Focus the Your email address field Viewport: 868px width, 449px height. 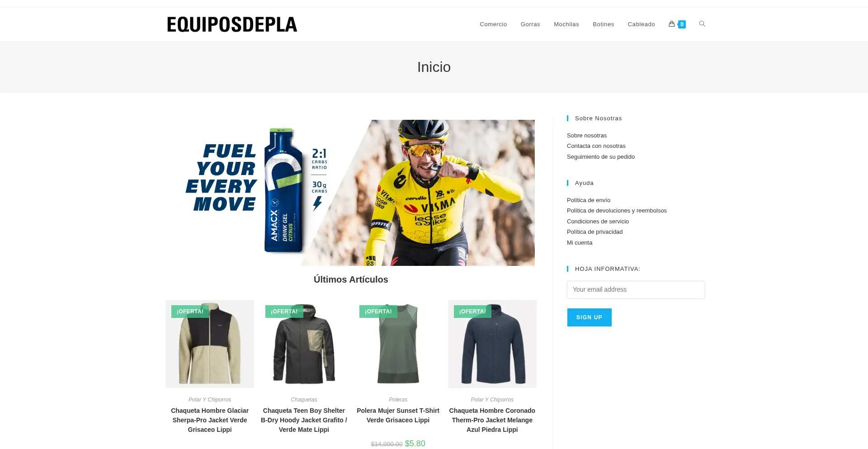click(x=636, y=290)
